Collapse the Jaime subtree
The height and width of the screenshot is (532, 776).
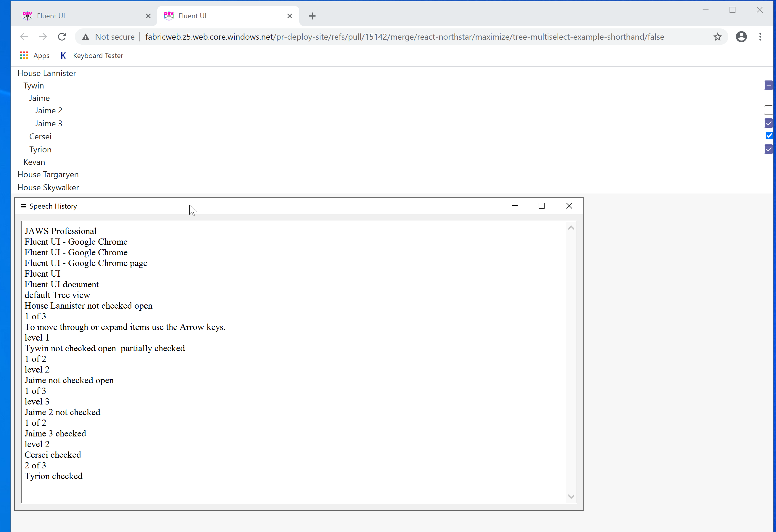39,98
